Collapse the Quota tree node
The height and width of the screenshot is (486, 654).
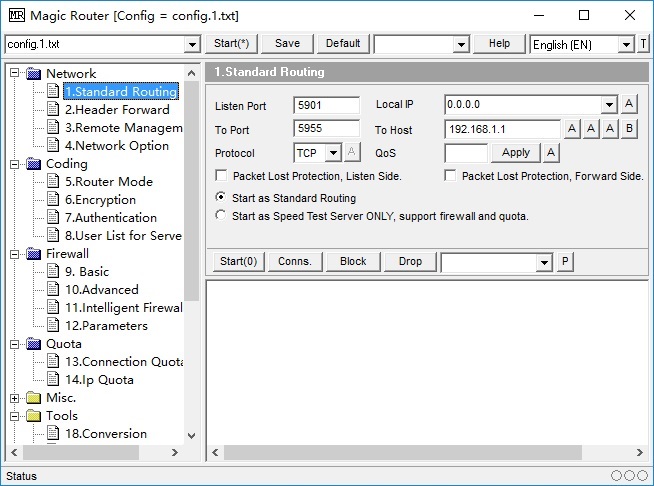click(15, 344)
